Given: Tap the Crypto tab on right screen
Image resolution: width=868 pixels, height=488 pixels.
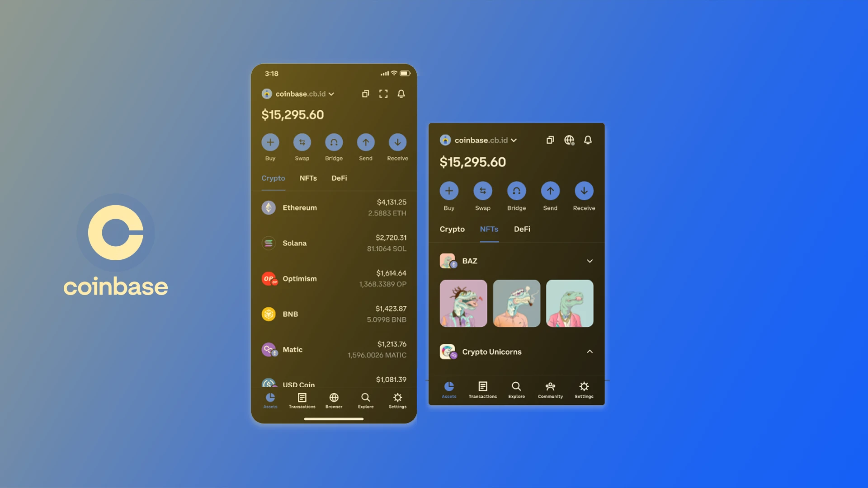Looking at the screenshot, I should 452,228.
